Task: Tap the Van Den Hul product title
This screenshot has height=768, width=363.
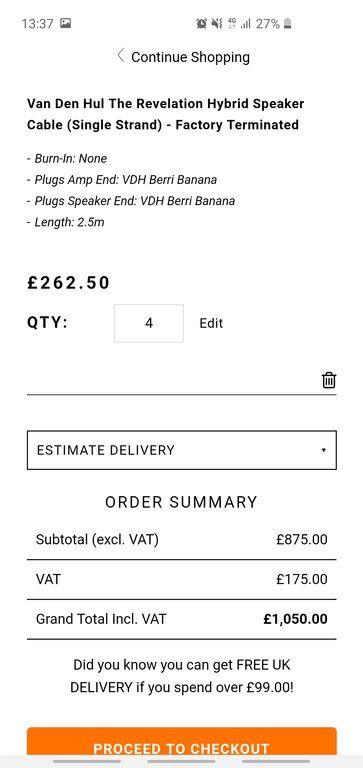Action: [166, 114]
